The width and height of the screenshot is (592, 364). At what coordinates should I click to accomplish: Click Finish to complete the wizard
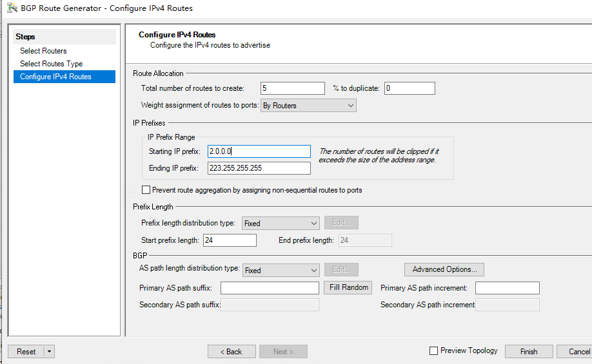click(x=529, y=352)
